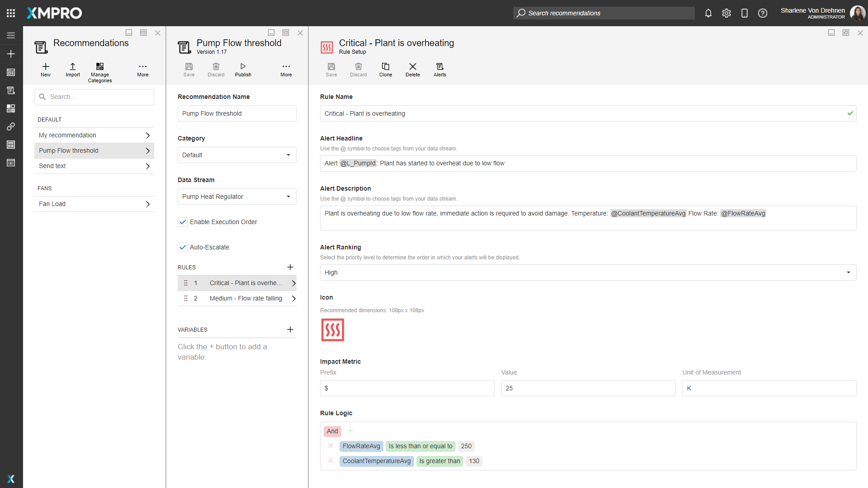
Task: Save the rule in Rule Setup toolbar
Action: pos(331,70)
